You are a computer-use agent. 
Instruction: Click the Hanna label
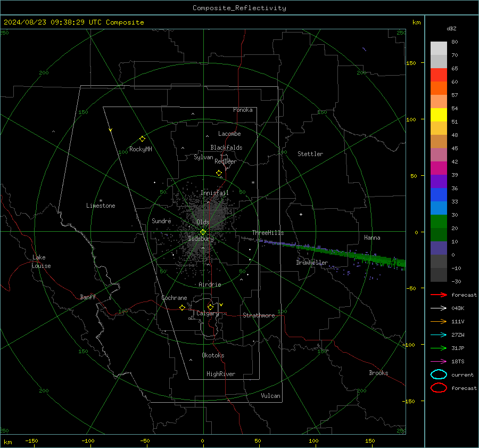coord(372,238)
